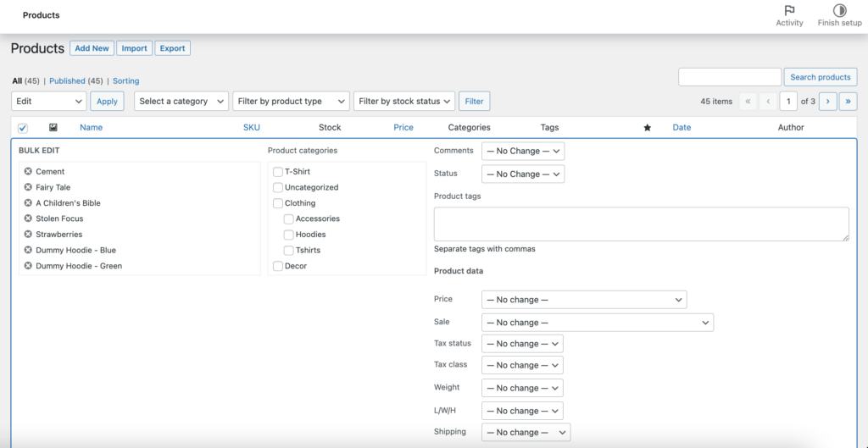Screen dimensions: 868x448
Task: Click the Import button
Action: click(x=135, y=48)
